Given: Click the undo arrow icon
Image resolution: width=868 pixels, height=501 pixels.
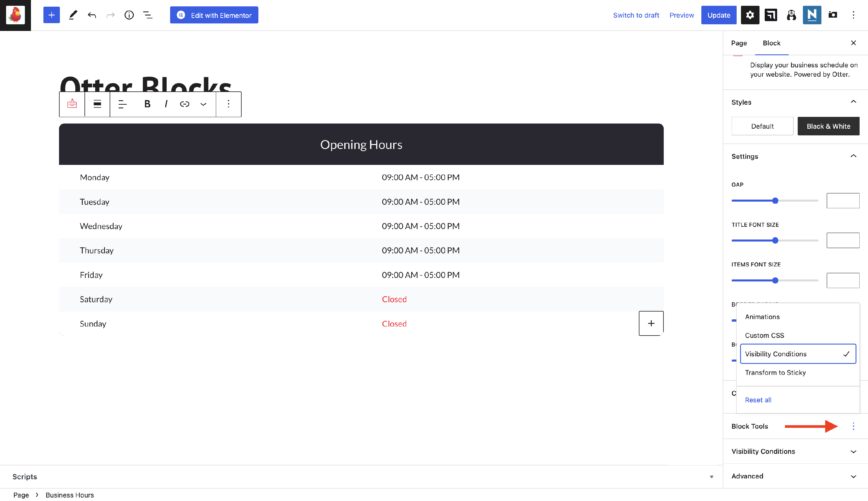Looking at the screenshot, I should click(x=91, y=15).
